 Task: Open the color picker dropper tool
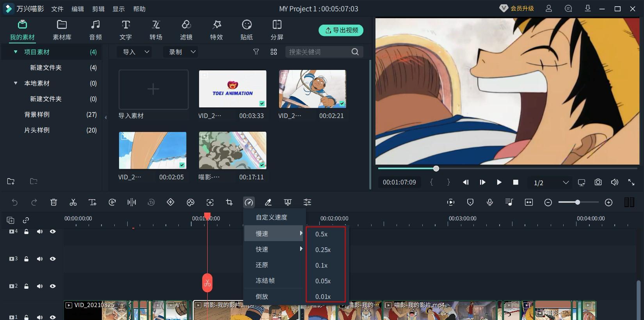[268, 202]
